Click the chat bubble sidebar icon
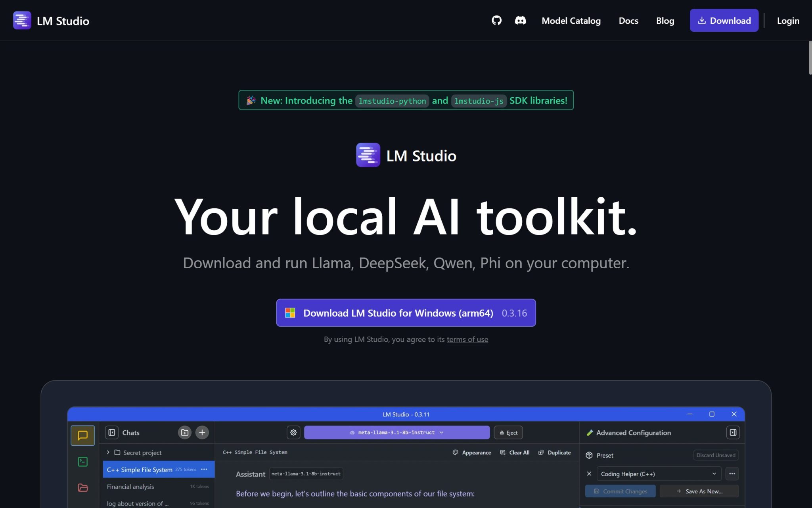 [x=82, y=435]
